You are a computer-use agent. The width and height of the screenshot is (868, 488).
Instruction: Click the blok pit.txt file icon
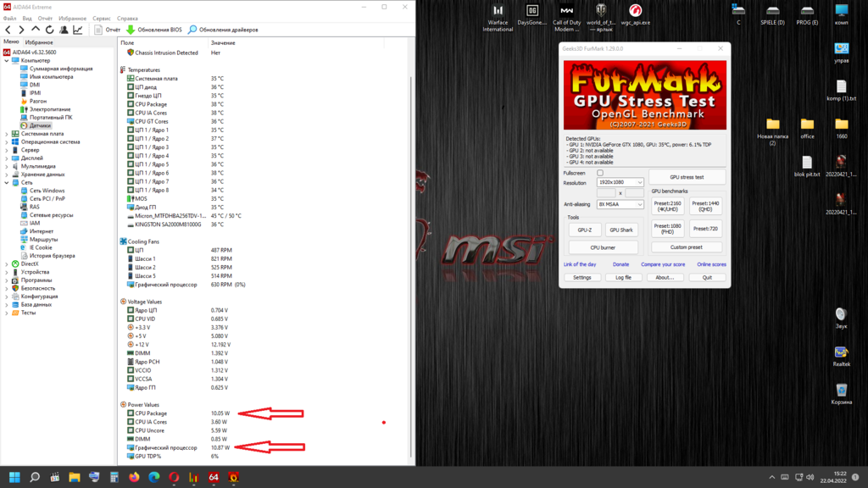pos(807,167)
